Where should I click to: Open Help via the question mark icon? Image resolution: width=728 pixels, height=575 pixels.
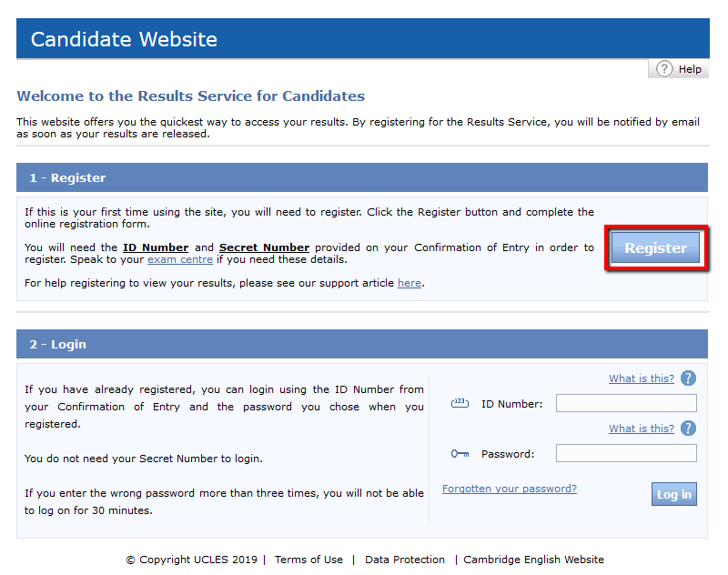coord(664,69)
